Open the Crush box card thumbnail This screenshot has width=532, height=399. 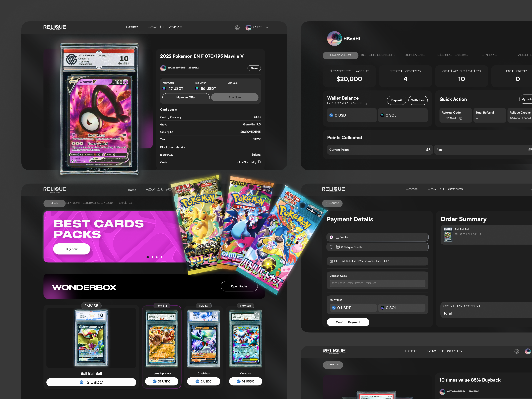point(203,339)
